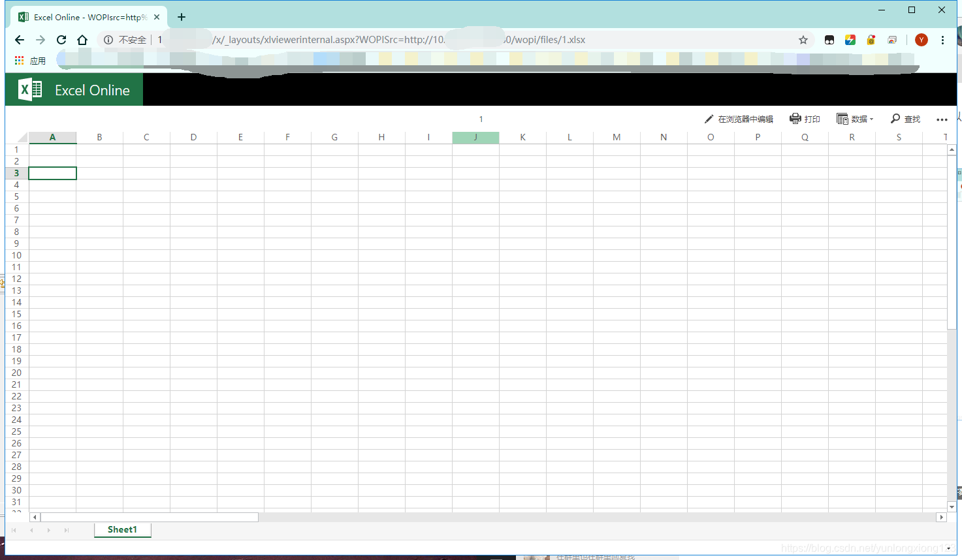The height and width of the screenshot is (560, 962).
Task: Select column D header
Action: pyautogui.click(x=193, y=137)
